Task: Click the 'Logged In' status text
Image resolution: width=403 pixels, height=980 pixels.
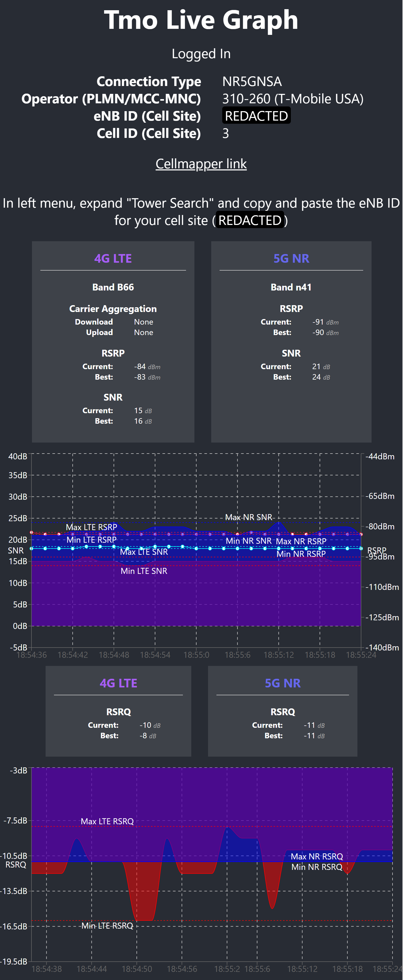Action: (x=201, y=54)
